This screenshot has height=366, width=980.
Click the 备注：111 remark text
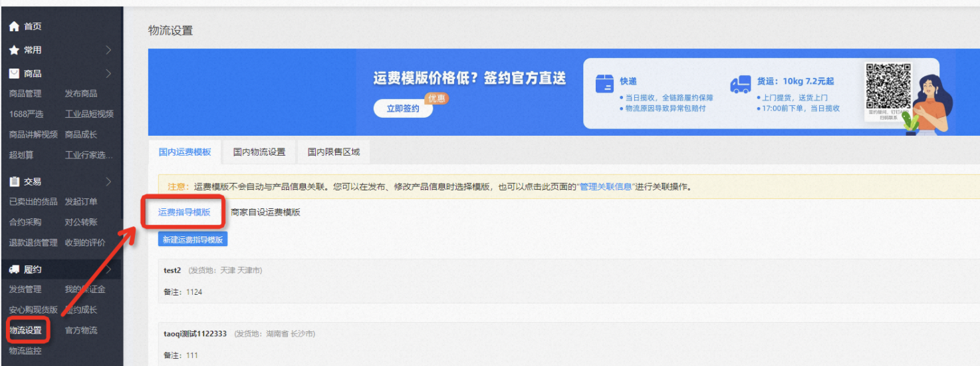(x=181, y=355)
